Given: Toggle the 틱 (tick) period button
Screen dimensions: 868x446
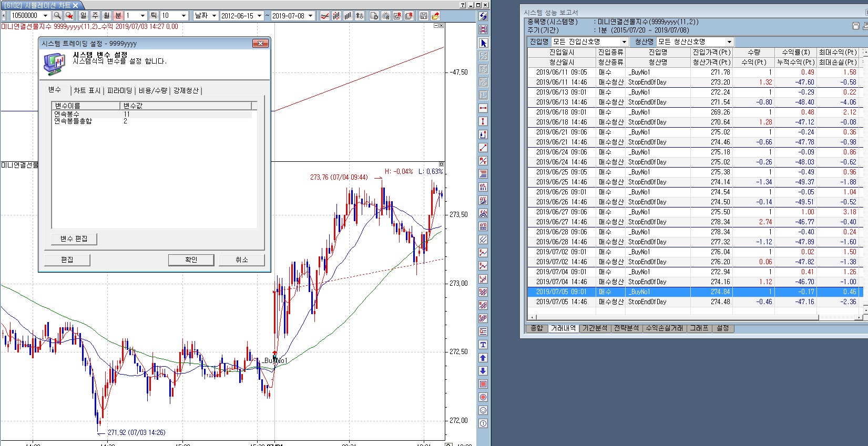Looking at the screenshot, I should (x=154, y=16).
